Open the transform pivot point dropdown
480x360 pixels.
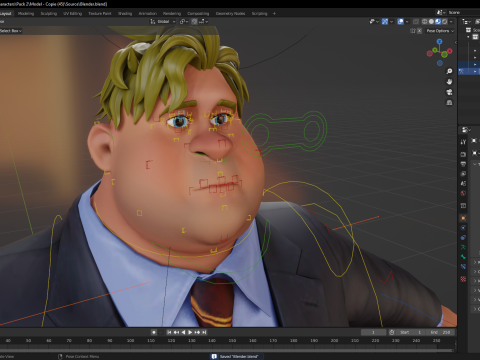tap(184, 21)
